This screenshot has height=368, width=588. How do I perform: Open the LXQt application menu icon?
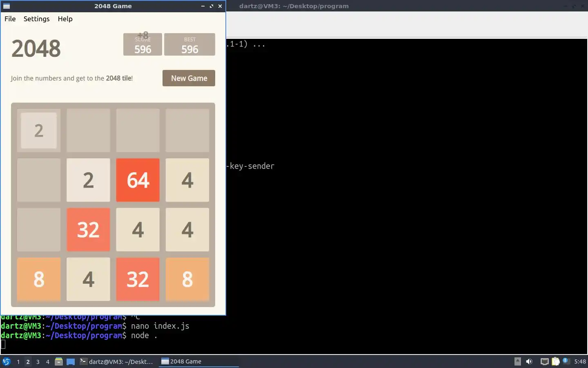6,361
